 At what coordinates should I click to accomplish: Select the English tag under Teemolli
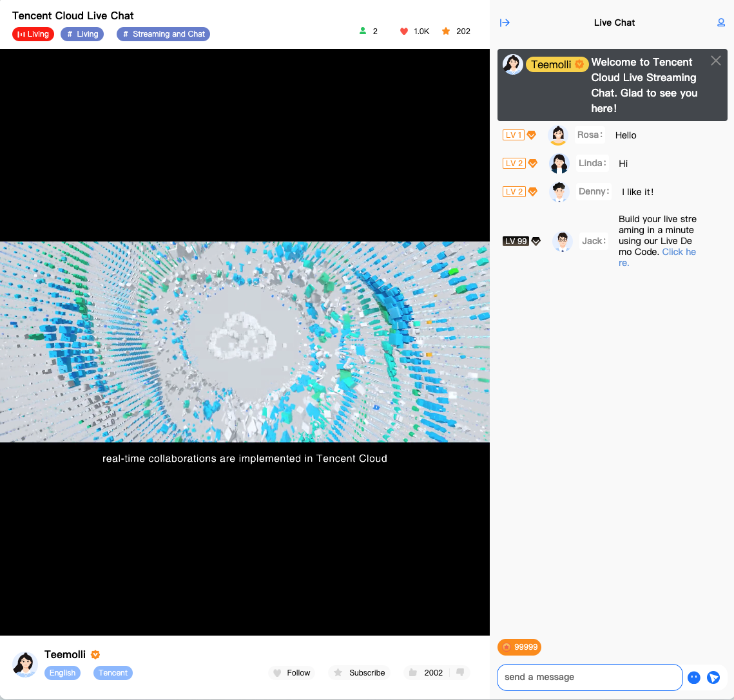coord(63,673)
